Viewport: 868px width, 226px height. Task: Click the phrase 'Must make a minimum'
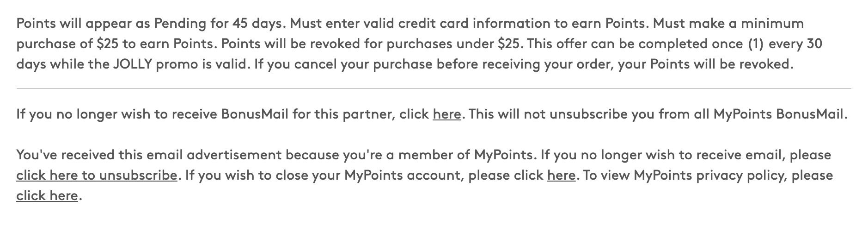[x=728, y=23]
